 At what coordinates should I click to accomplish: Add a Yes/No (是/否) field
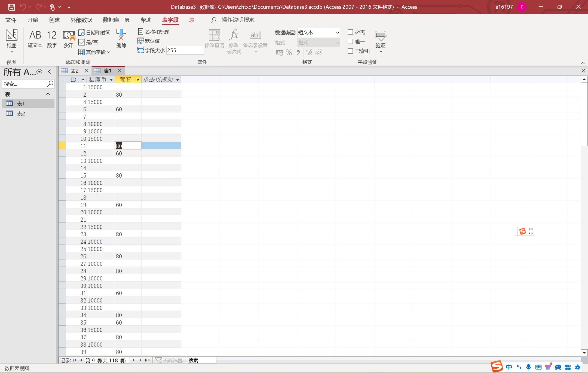click(x=88, y=42)
